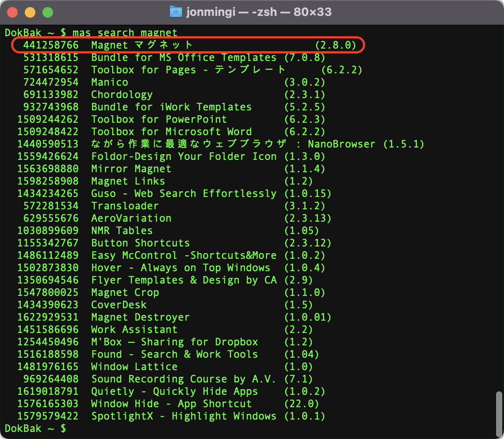The image size is (504, 439).
Task: Click version '(2.3.13)' of AeroVariation
Action: tap(308, 218)
